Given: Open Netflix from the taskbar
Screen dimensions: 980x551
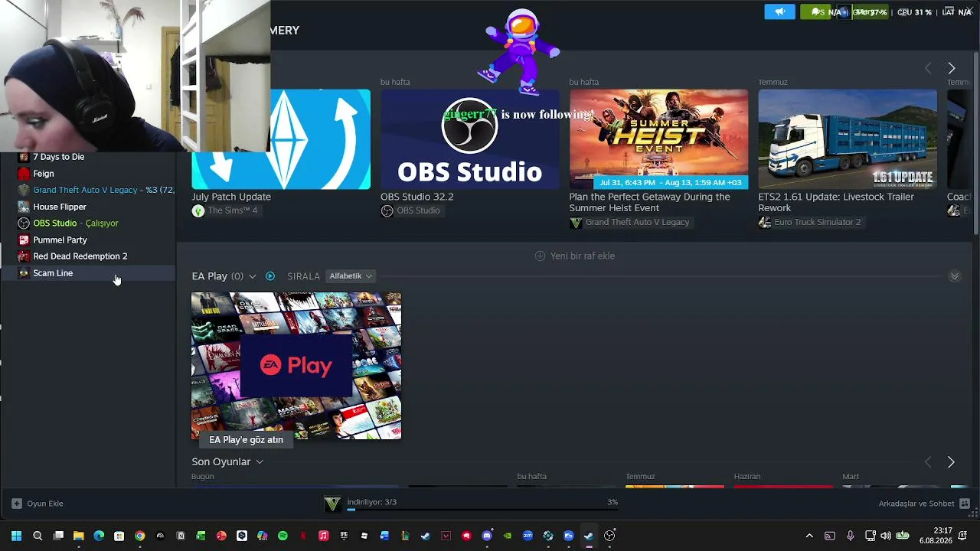Looking at the screenshot, I should click(303, 536).
